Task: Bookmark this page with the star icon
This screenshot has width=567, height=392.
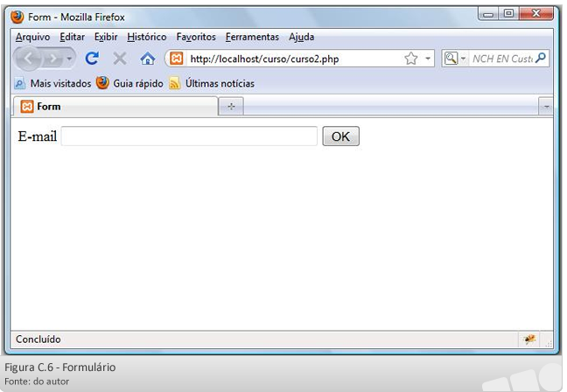Action: (x=411, y=59)
